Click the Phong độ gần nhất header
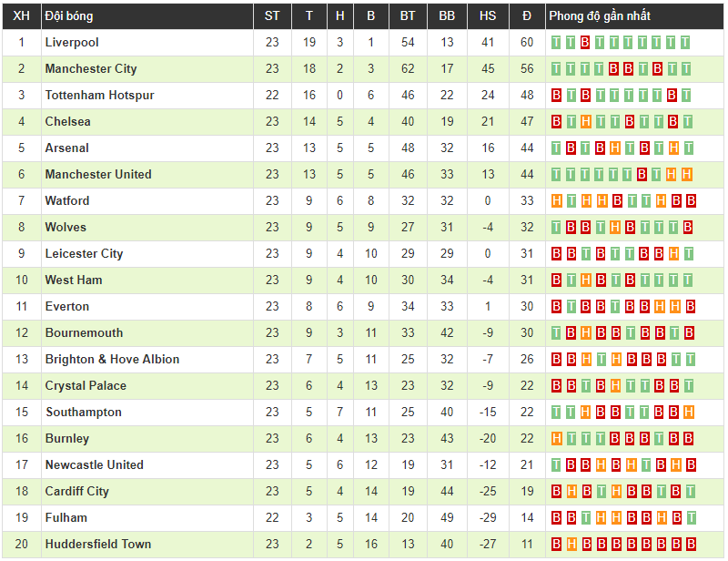The height and width of the screenshot is (561, 728). coord(599,16)
